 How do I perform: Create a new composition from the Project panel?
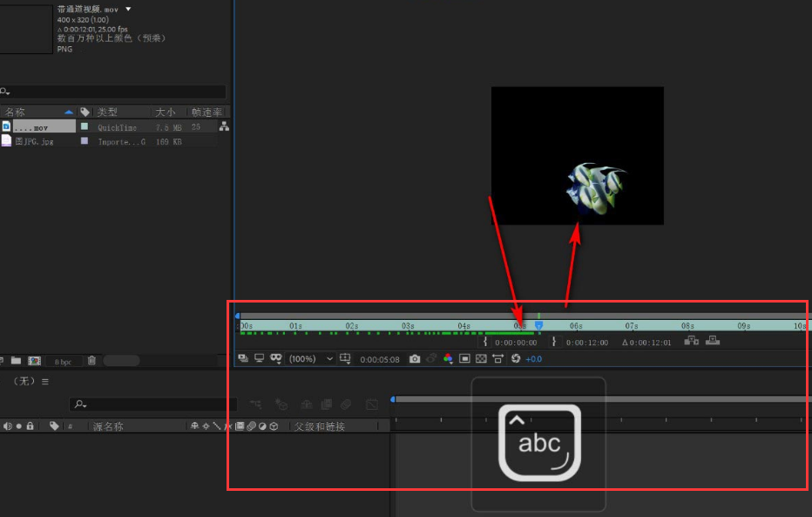(35, 360)
